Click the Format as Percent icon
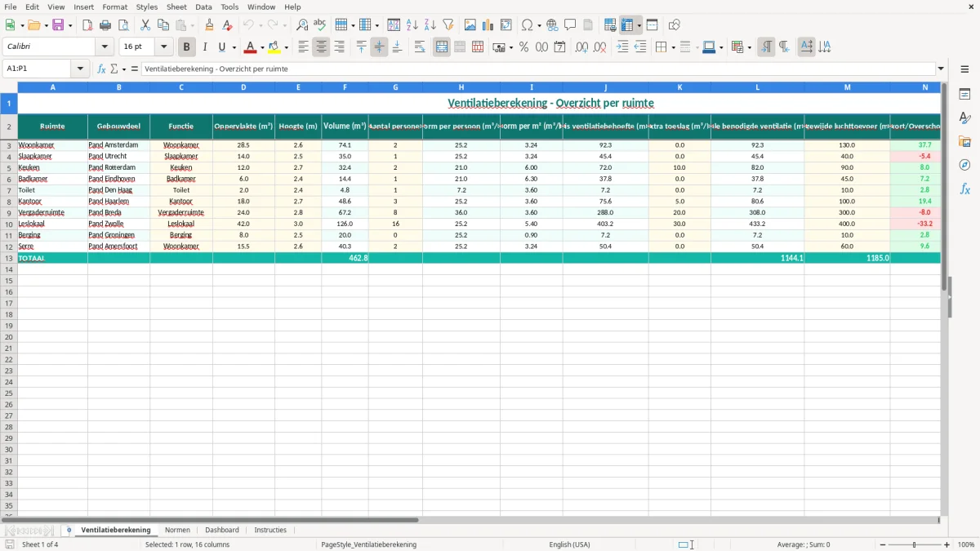 [524, 47]
